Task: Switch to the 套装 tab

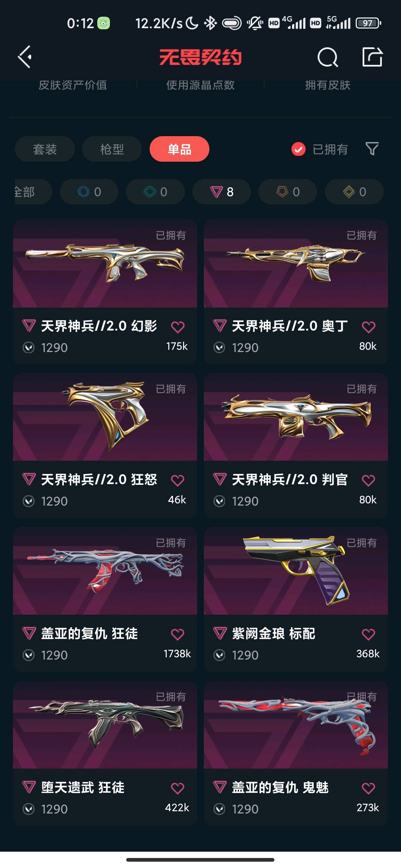Action: tap(45, 149)
